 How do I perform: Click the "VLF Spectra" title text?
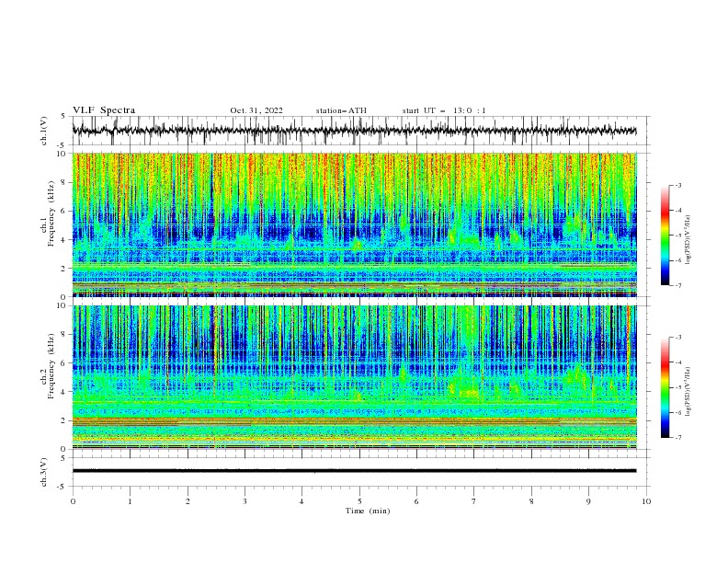coord(104,110)
